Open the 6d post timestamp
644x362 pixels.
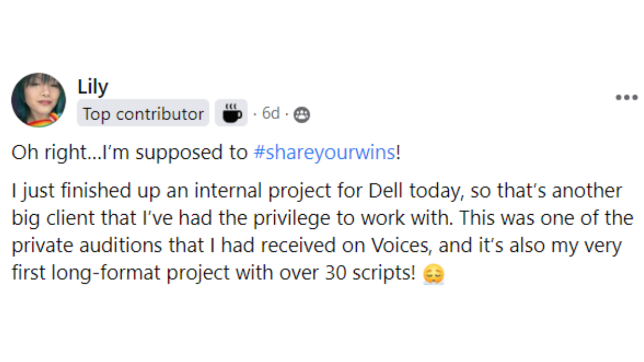271,114
